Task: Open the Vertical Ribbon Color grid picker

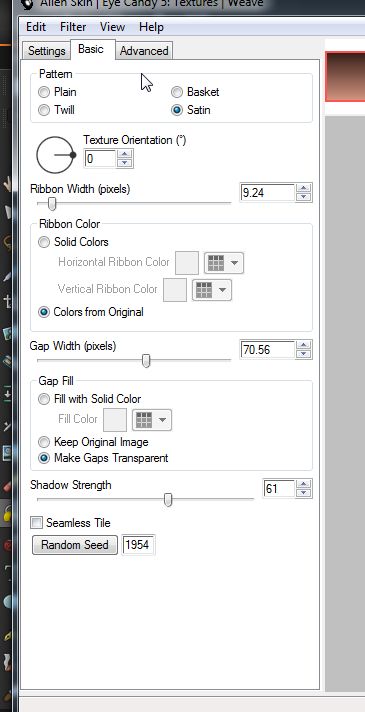Action: pyautogui.click(x=212, y=290)
